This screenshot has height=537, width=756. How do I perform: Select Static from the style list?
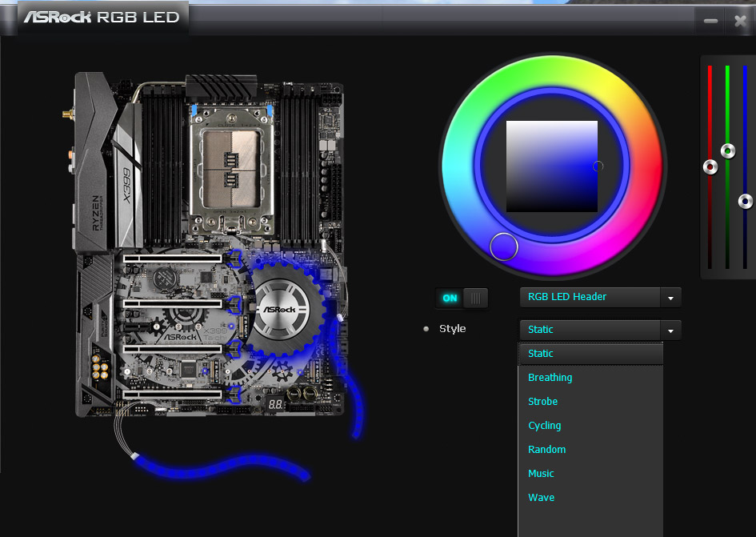coord(541,354)
